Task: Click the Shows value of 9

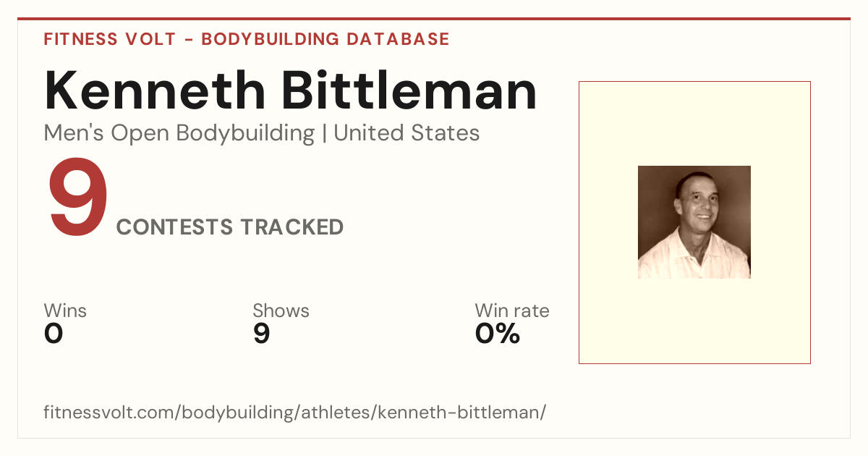Action: click(261, 334)
